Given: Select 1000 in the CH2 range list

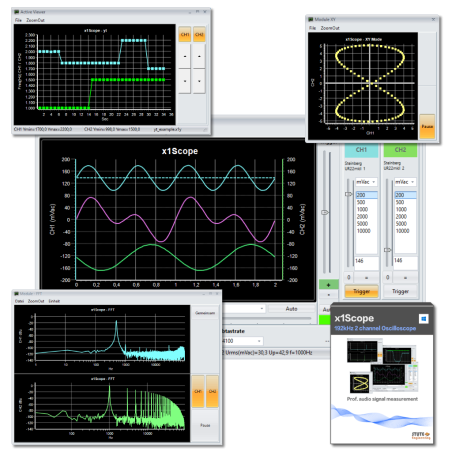Looking at the screenshot, I should coord(406,209).
